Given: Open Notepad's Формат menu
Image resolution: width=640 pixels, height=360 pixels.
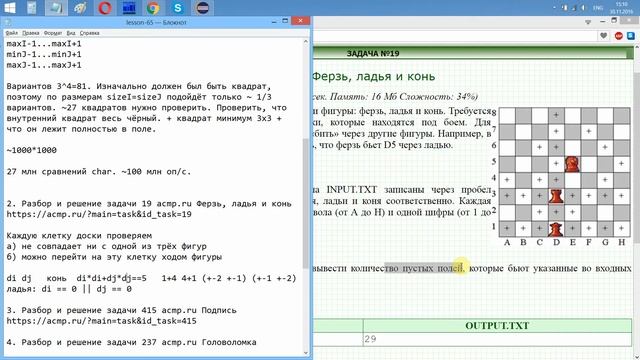Looking at the screenshot, I should [53, 33].
